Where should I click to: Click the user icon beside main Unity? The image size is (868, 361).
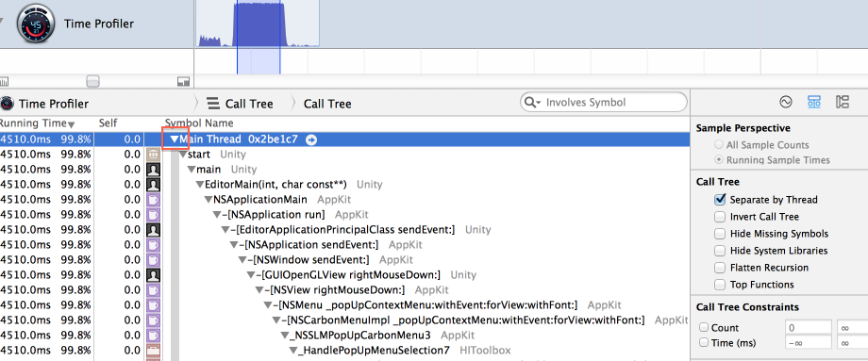[153, 170]
